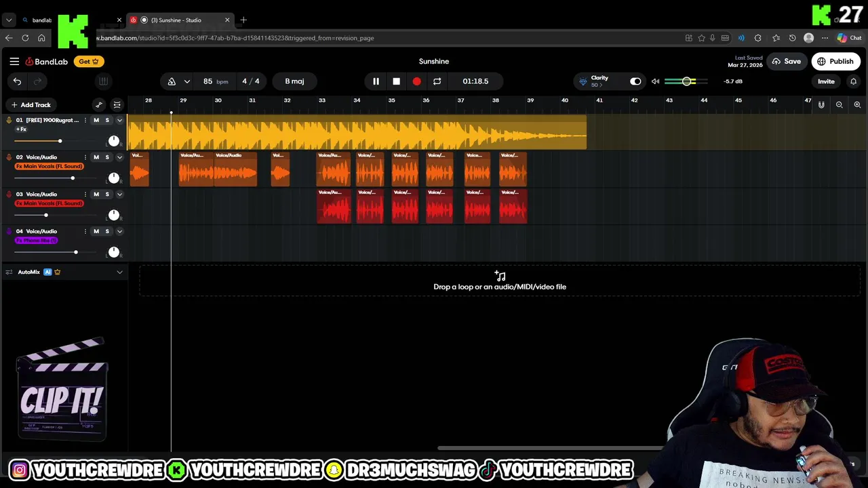
Task: Mute master output speaker icon
Action: (x=655, y=81)
